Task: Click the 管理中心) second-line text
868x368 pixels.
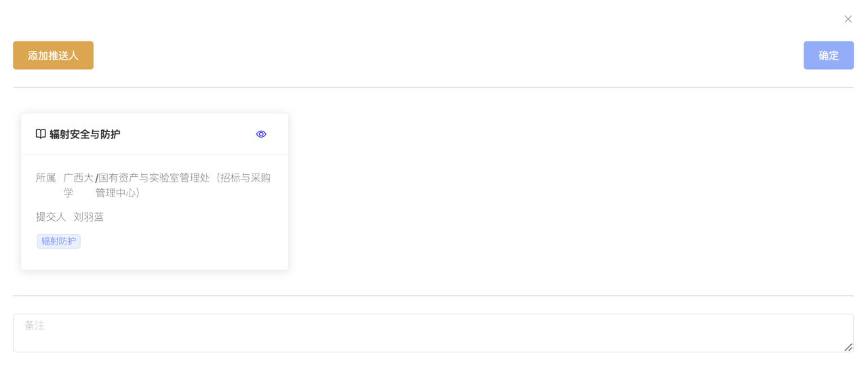Action: [117, 193]
